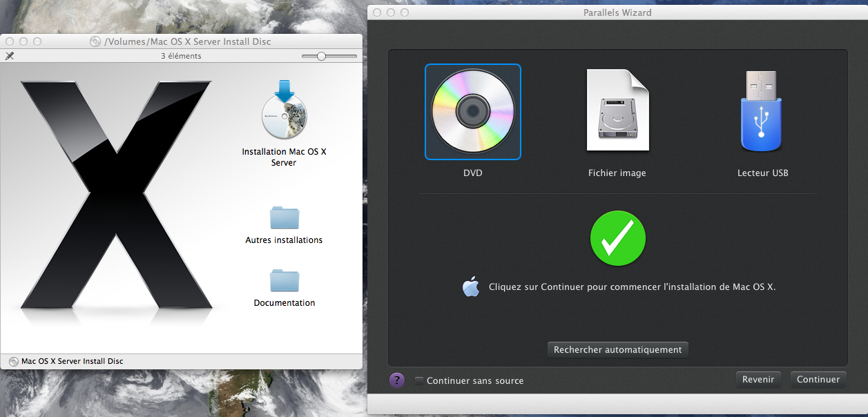Zoom the Finder install disc window

[37, 41]
